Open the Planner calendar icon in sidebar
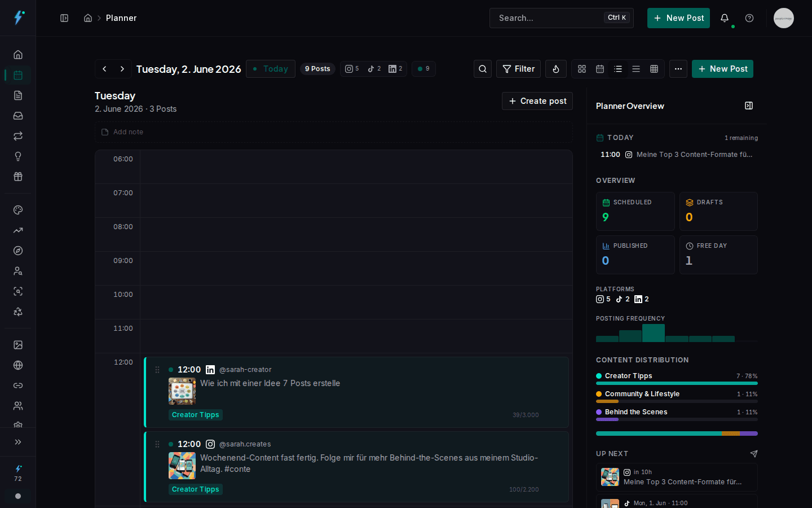The height and width of the screenshot is (508, 812). coord(18,75)
